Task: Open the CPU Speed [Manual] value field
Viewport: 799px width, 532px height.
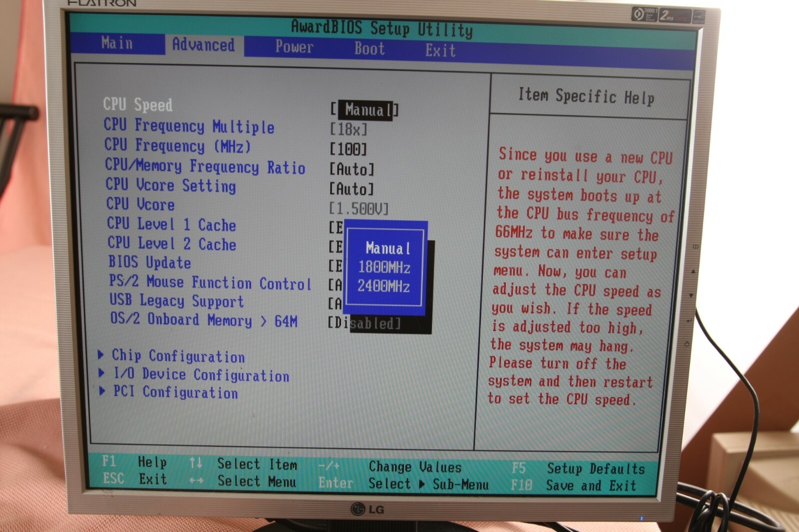Action: coord(365,110)
